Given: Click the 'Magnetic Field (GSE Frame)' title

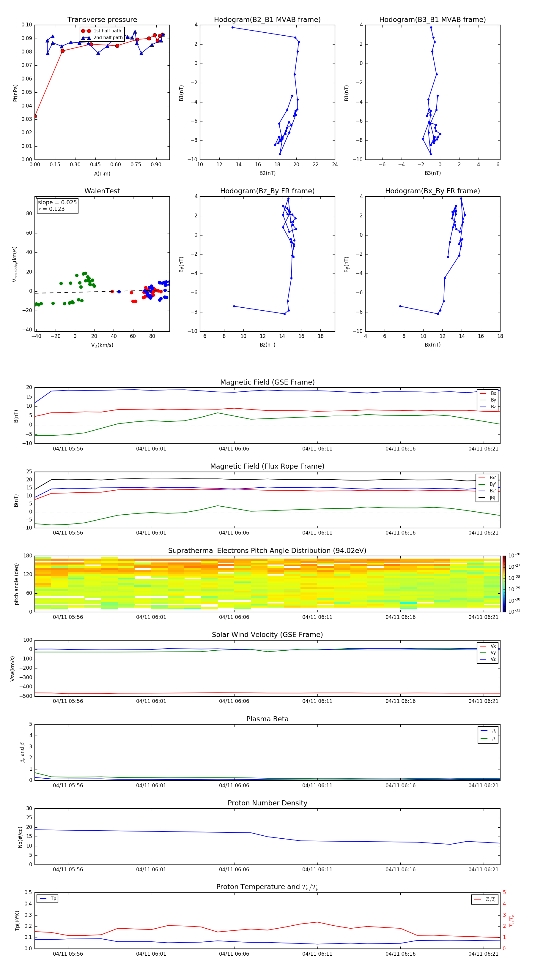Looking at the screenshot, I should [267, 382].
